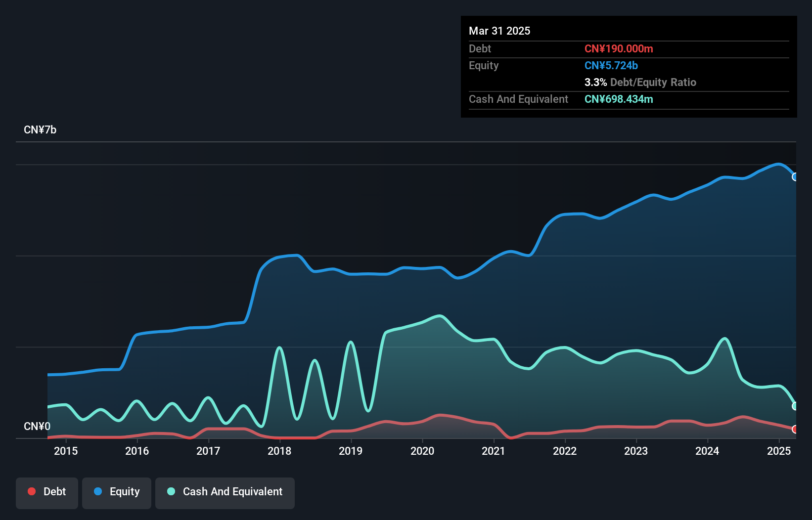The width and height of the screenshot is (812, 520).
Task: Click the red Debt legend dot
Action: (x=32, y=491)
